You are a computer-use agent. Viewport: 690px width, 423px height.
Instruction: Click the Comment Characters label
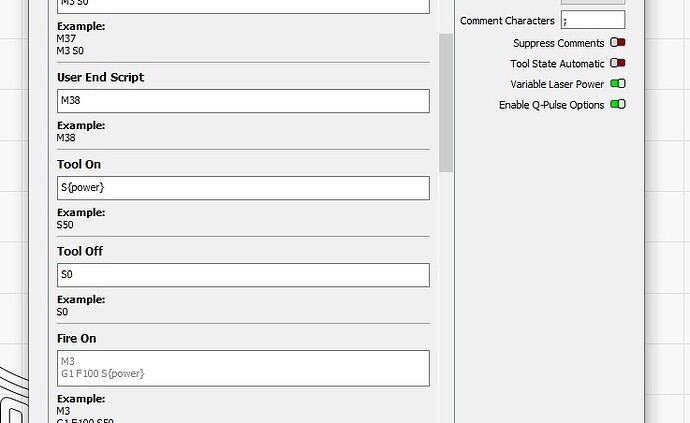(507, 21)
